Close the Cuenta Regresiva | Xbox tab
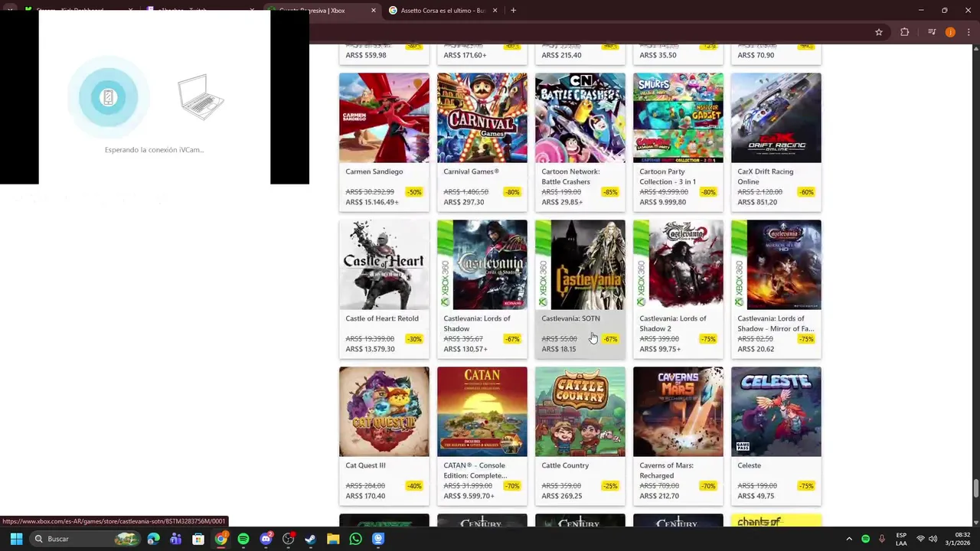 click(x=374, y=11)
